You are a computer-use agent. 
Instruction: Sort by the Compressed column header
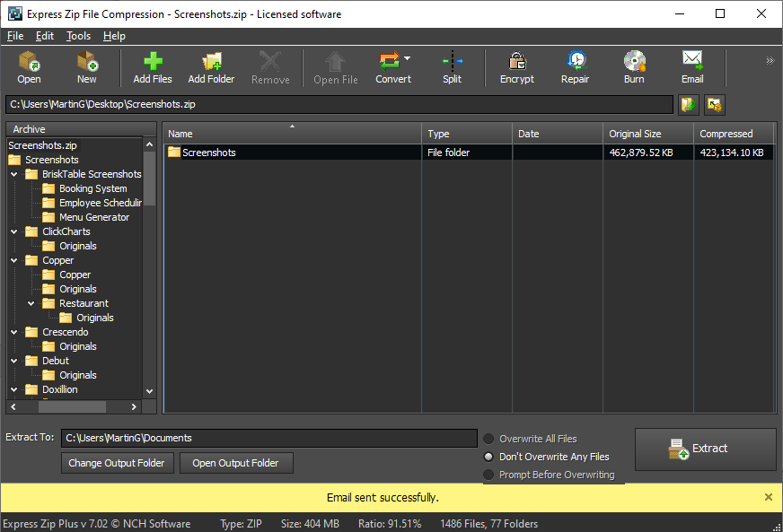[734, 134]
